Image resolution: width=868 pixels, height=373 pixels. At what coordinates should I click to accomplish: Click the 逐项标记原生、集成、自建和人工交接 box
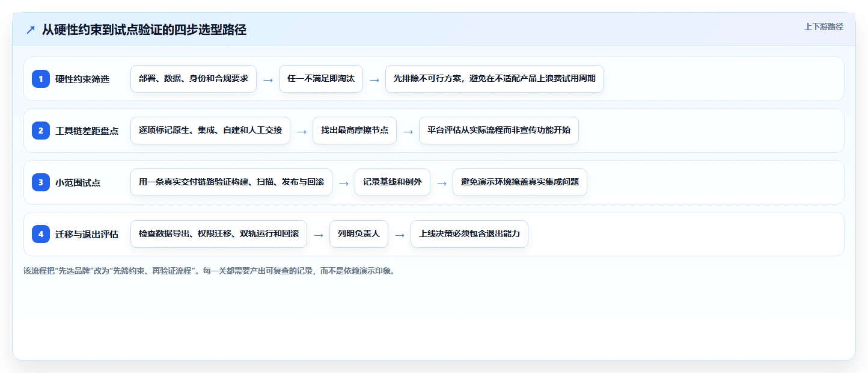click(210, 131)
